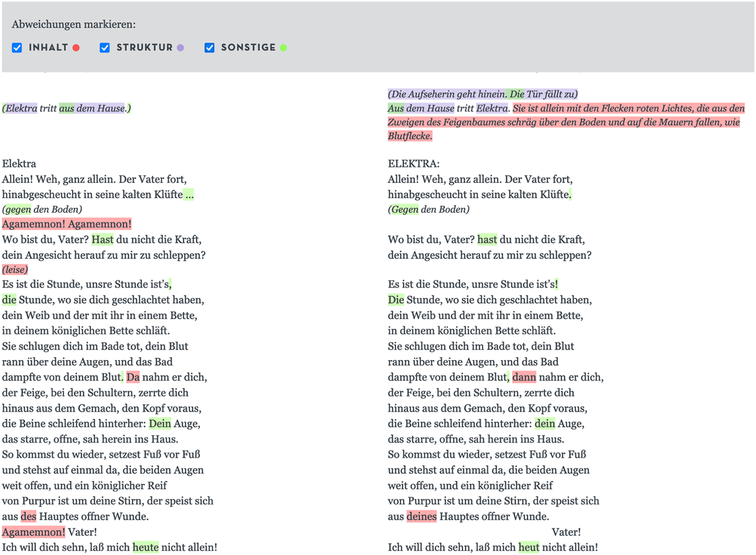Viewport: 756px width, 555px height.
Task: Click the "Abweichungen markieren:" heading
Action: coord(74,24)
